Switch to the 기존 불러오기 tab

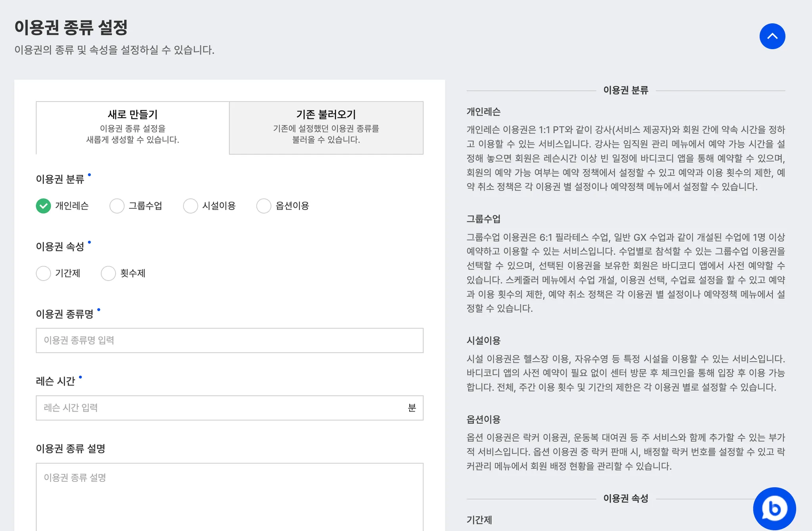point(326,127)
